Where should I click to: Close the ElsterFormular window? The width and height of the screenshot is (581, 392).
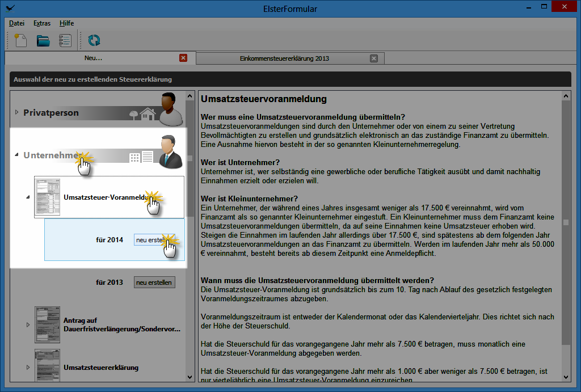tap(565, 6)
